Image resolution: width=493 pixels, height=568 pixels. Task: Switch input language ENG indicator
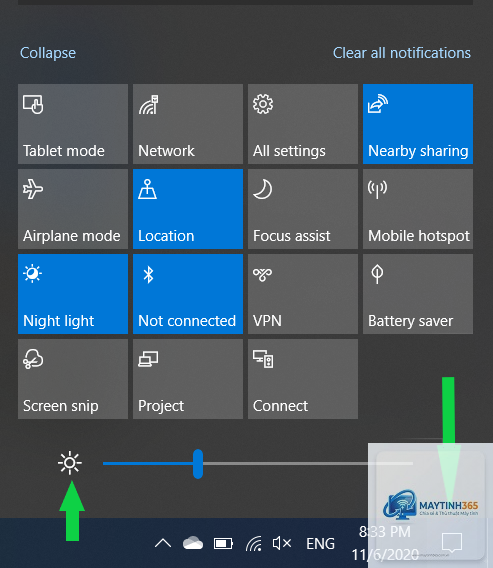320,543
